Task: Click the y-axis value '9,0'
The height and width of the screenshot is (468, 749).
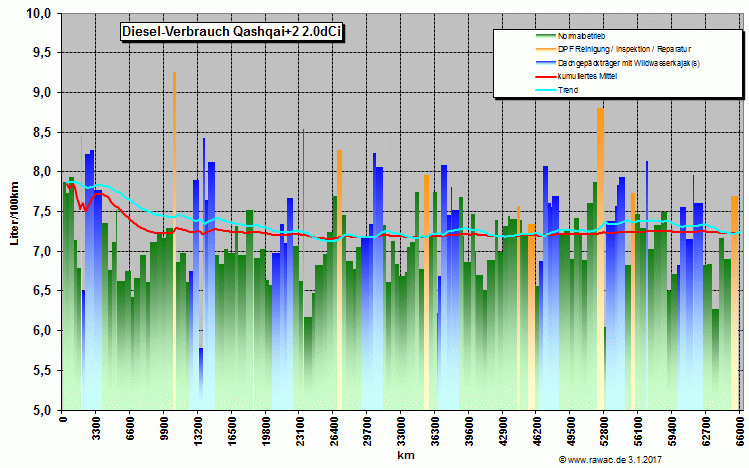Action: (x=42, y=93)
